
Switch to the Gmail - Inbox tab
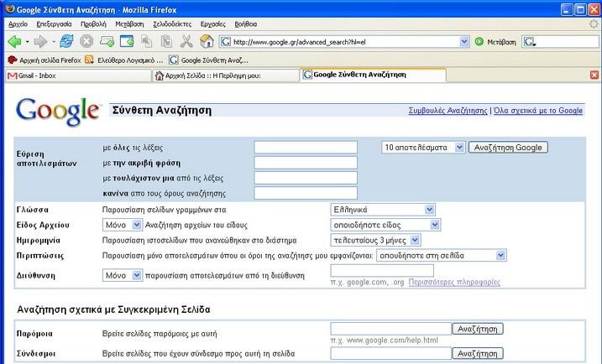tap(78, 75)
